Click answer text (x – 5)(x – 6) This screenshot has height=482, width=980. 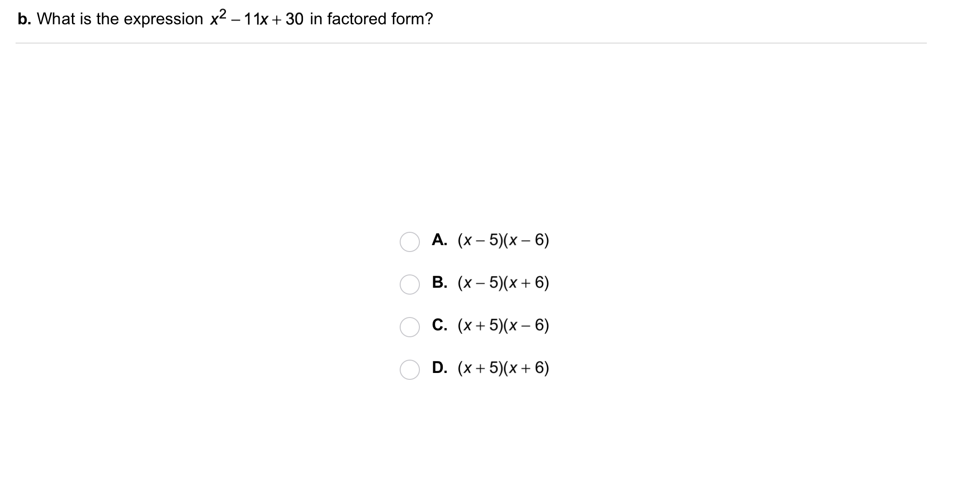click(503, 240)
